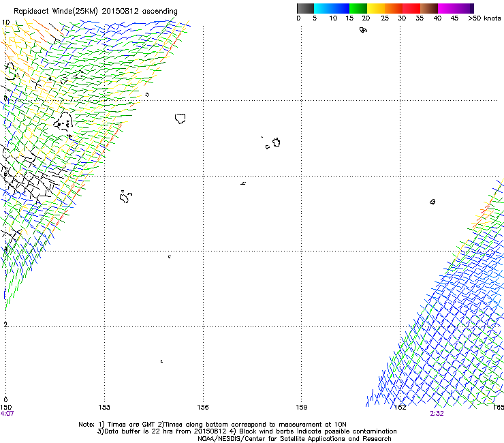Click the longitude axis label '156'
The width and height of the screenshot is (504, 443).
click(x=203, y=408)
